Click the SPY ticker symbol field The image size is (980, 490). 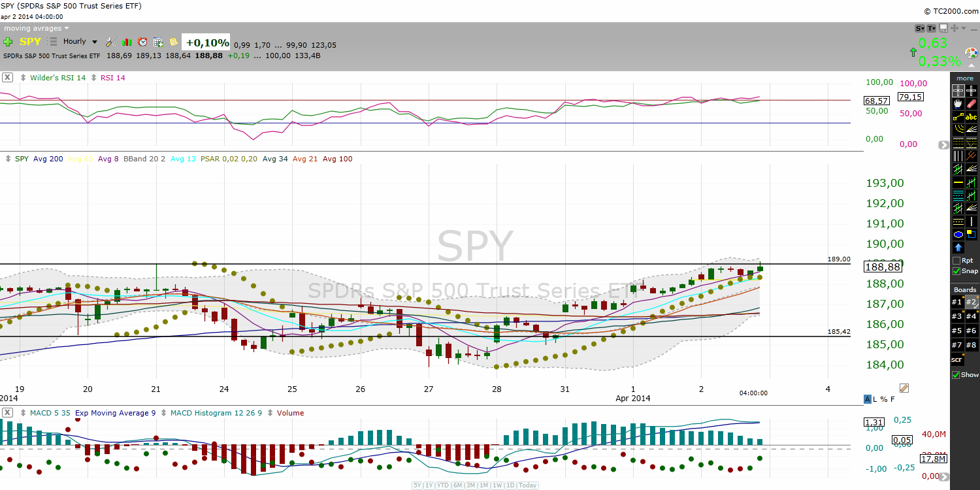pos(30,42)
